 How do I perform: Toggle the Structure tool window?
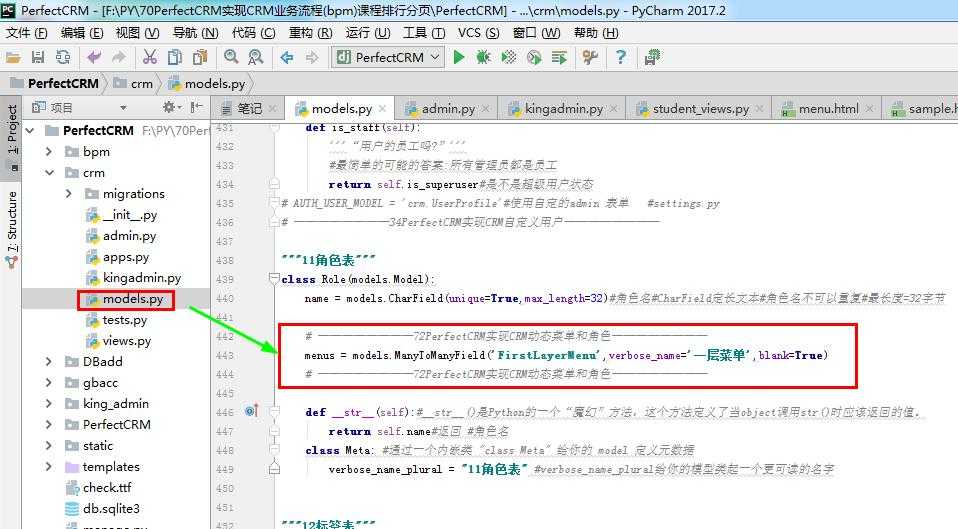(12, 229)
